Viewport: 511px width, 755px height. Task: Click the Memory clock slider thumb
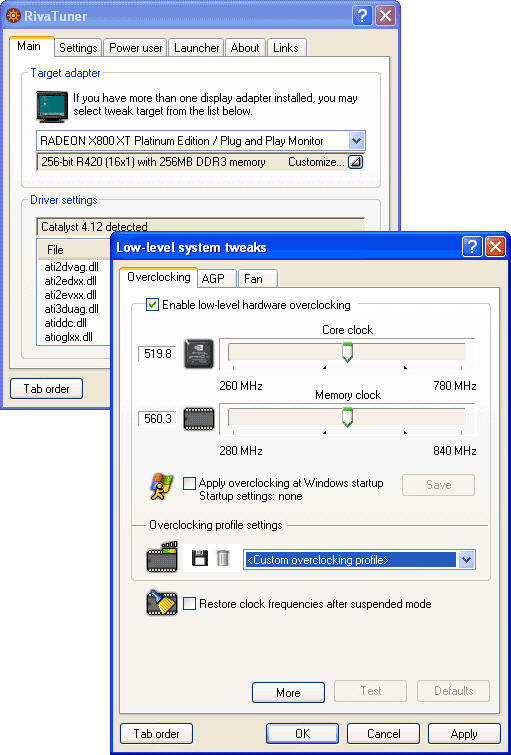click(x=347, y=417)
